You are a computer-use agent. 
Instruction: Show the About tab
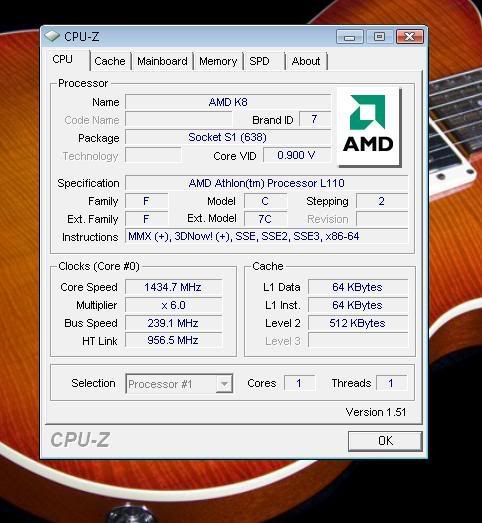click(x=306, y=61)
